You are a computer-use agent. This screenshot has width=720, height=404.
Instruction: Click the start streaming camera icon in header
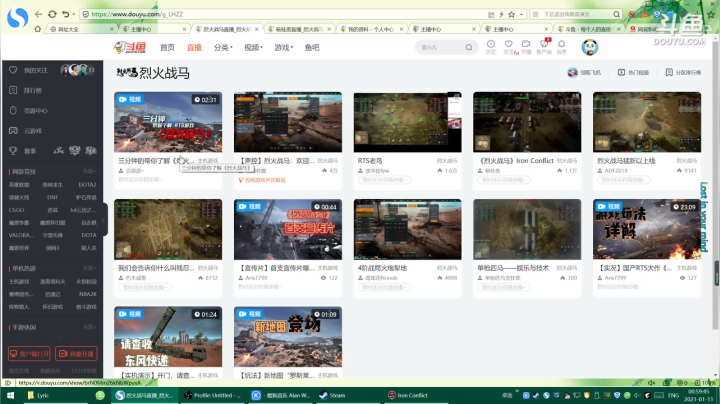[526, 44]
